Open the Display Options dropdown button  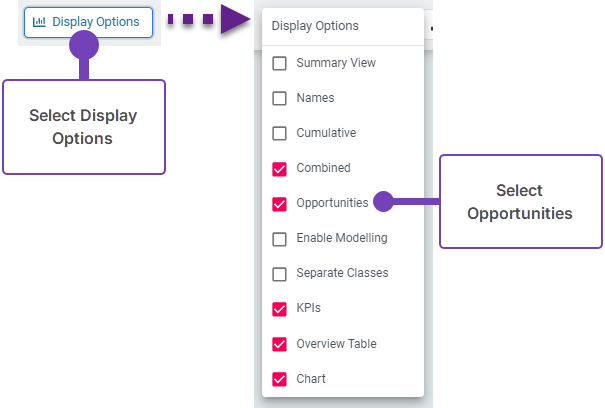point(88,22)
